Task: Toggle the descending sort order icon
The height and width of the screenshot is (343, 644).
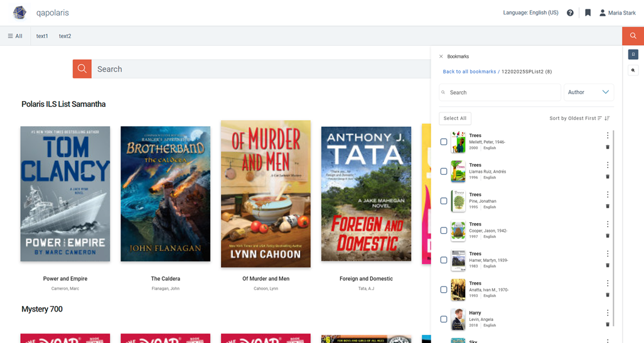Action: click(607, 119)
